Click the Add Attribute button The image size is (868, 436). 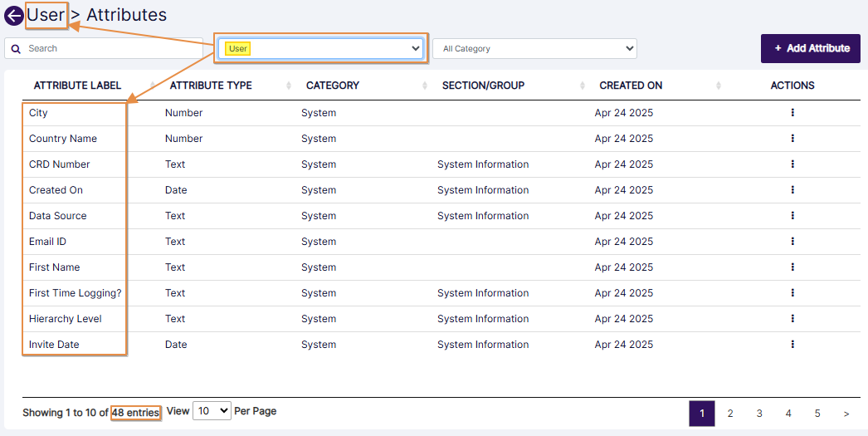[x=812, y=48]
